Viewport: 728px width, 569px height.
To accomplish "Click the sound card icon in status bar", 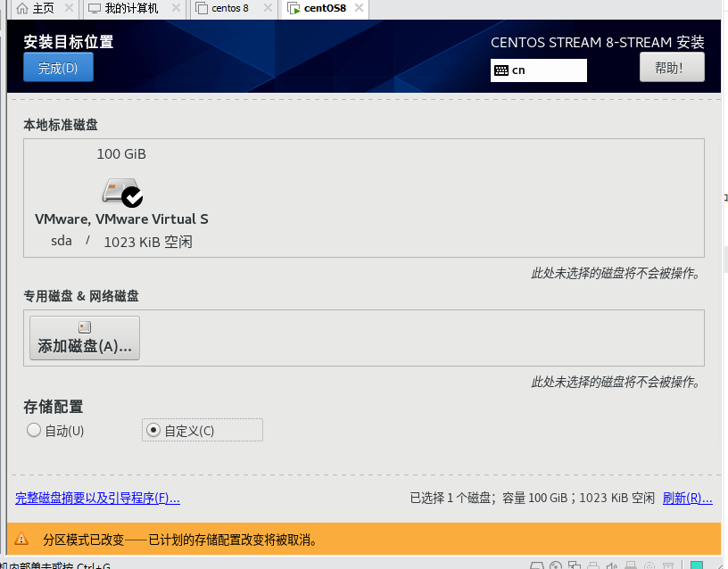I will pos(611,565).
